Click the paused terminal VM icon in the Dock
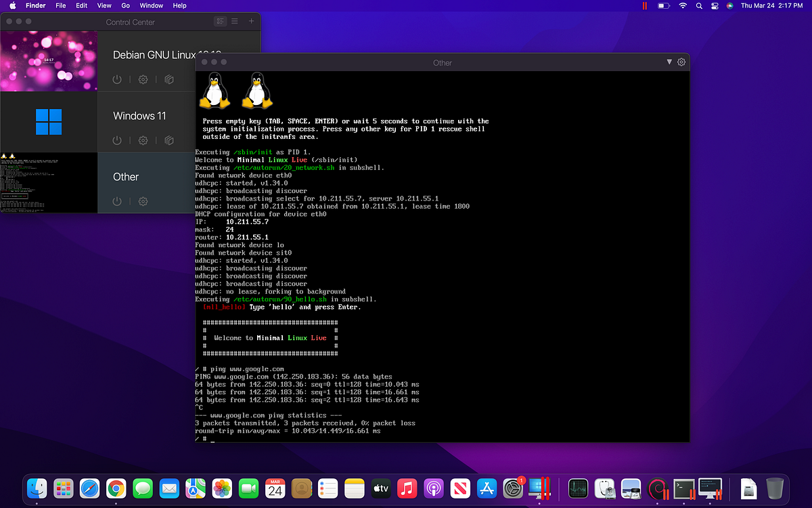Screen dimensions: 812x508 tap(683, 488)
